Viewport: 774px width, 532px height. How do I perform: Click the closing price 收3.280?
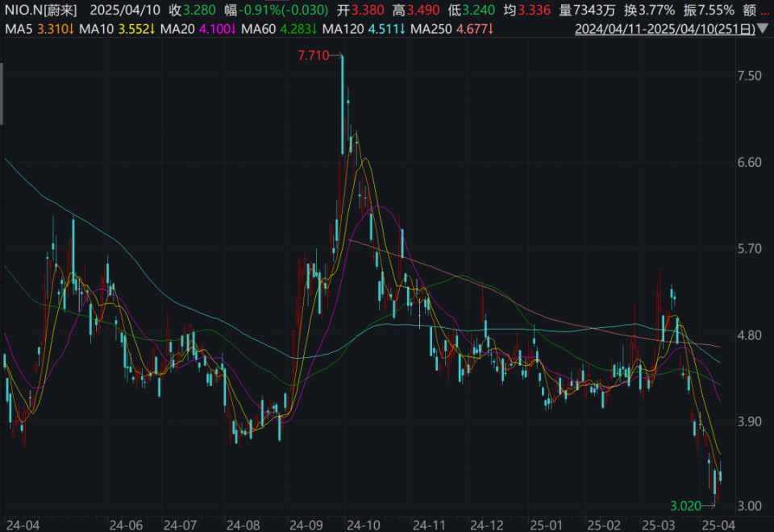point(192,10)
